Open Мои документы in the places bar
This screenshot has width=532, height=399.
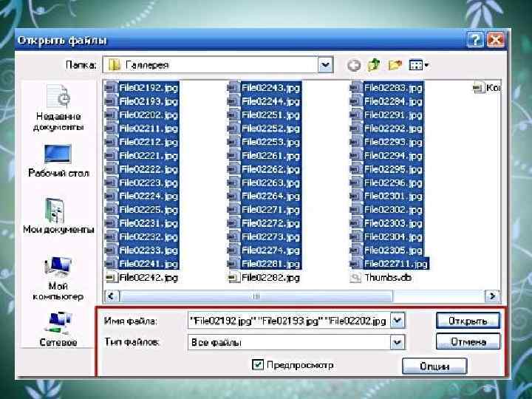58,216
